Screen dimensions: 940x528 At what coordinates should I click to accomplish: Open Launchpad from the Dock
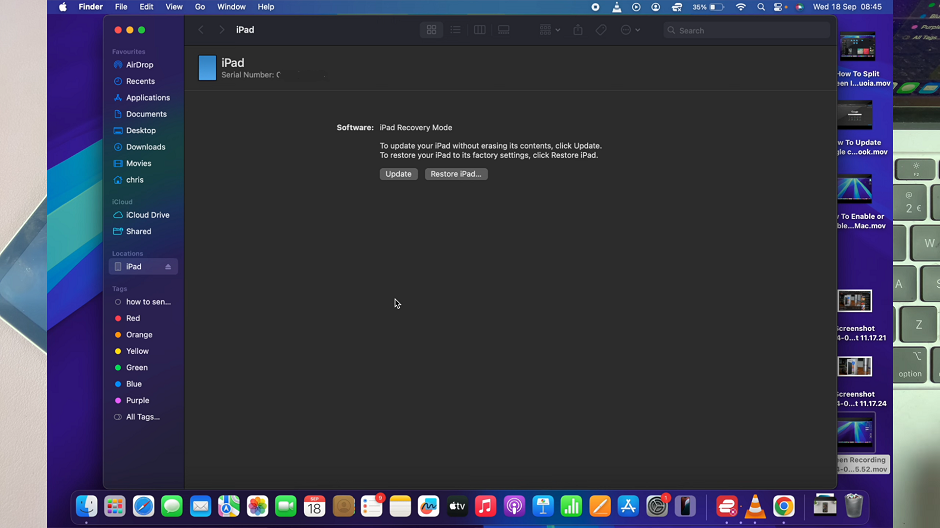point(115,506)
